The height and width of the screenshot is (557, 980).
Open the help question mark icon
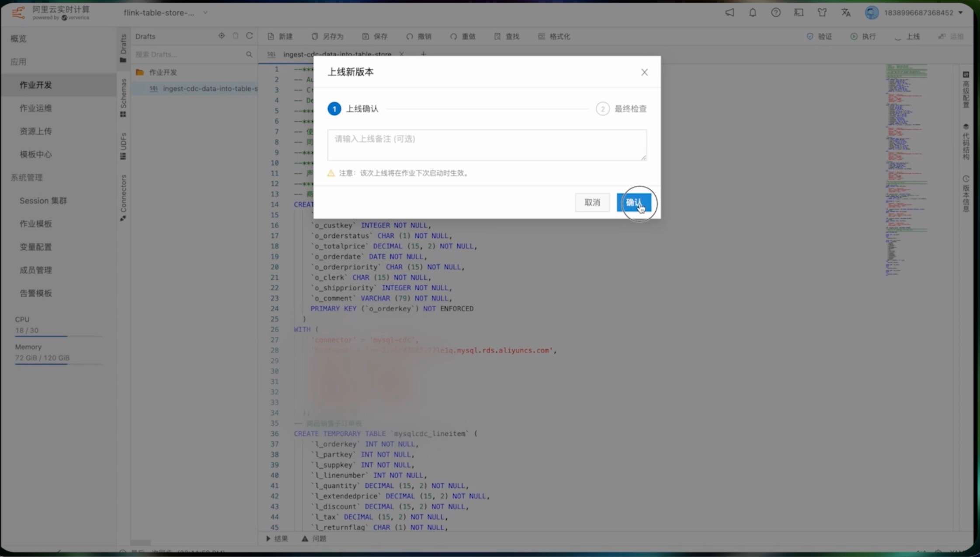[x=775, y=13]
